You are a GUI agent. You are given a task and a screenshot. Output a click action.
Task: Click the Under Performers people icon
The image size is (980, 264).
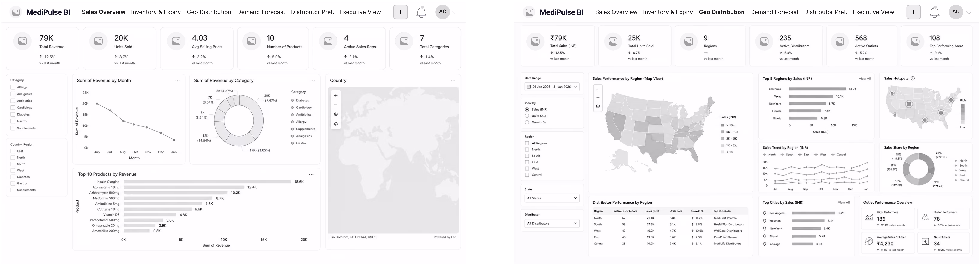[926, 217]
